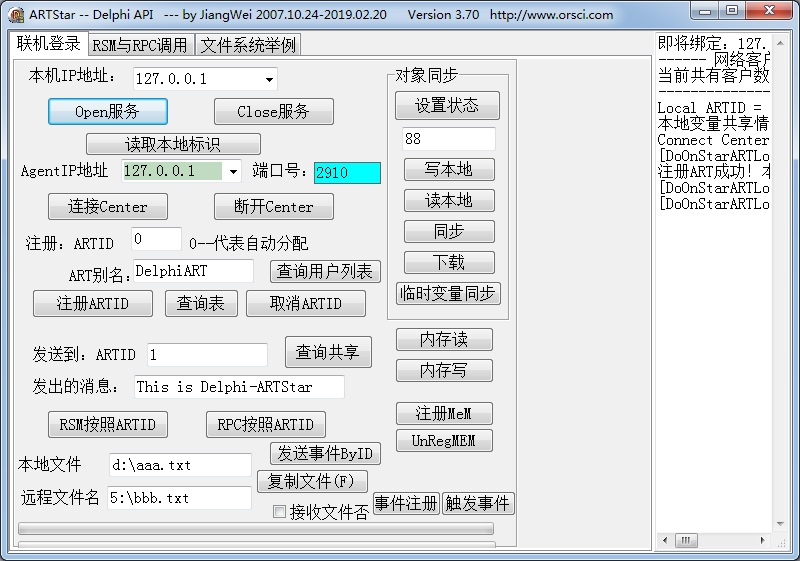Click the 对象同步 value field showing 88
The height and width of the screenshot is (561, 800).
[448, 139]
